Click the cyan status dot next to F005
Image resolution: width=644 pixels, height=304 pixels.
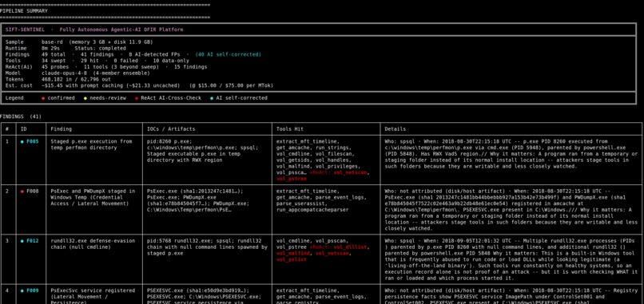pyautogui.click(x=22, y=141)
